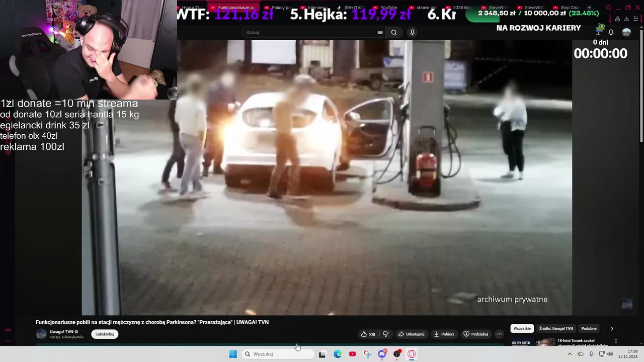Open Task View on the taskbar
The image size is (644, 362).
click(322, 354)
